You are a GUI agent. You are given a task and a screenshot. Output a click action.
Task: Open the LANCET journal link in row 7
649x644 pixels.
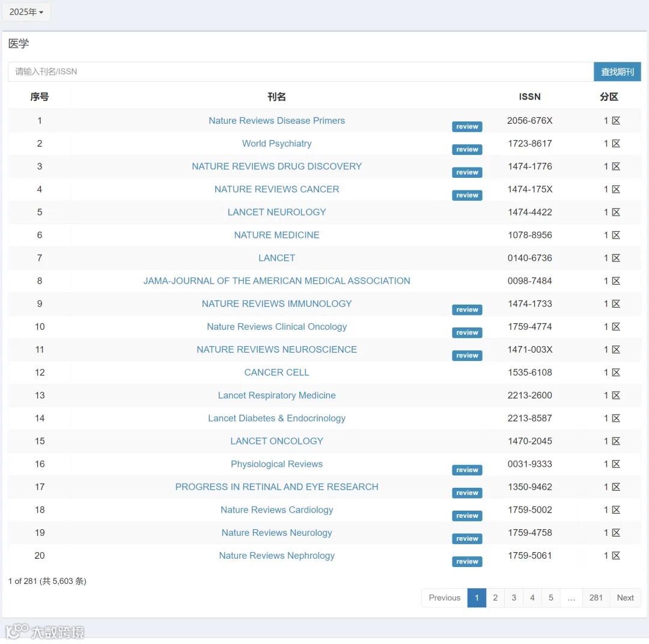coord(276,258)
